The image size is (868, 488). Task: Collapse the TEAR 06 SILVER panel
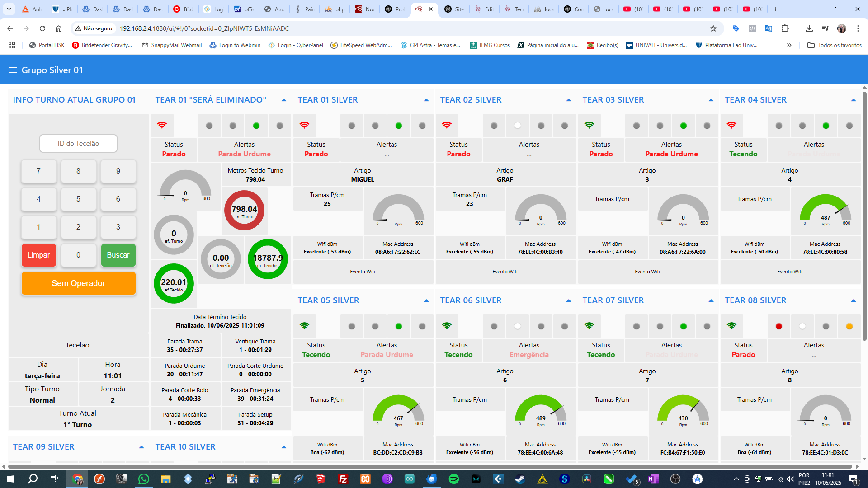568,300
